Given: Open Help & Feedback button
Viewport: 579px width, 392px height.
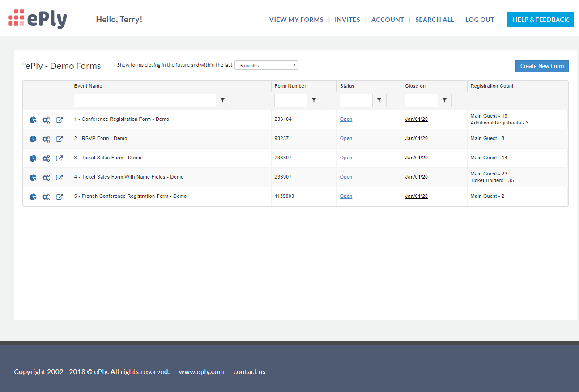Looking at the screenshot, I should pyautogui.click(x=541, y=19).
